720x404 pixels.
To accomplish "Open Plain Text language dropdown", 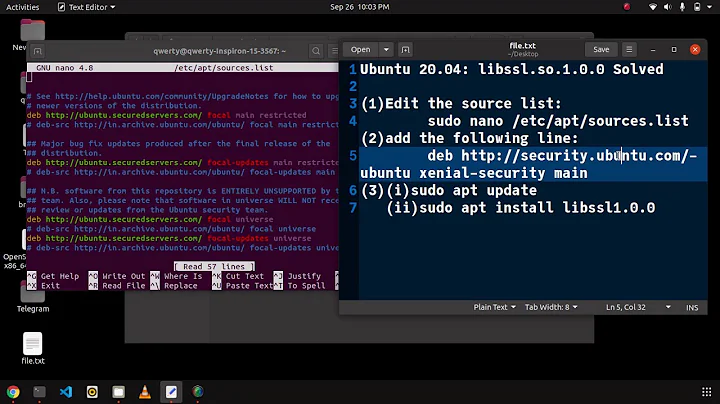I will click(x=495, y=307).
